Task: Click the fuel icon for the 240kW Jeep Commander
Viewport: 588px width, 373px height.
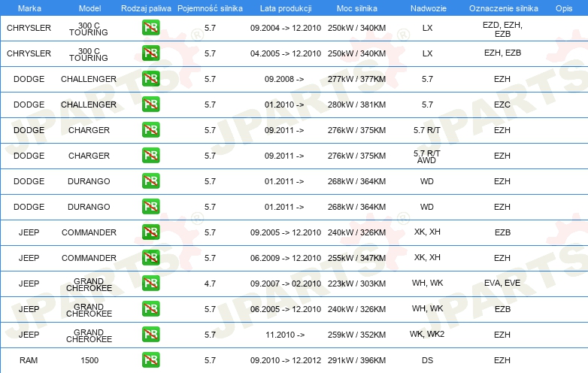Action: point(150,232)
